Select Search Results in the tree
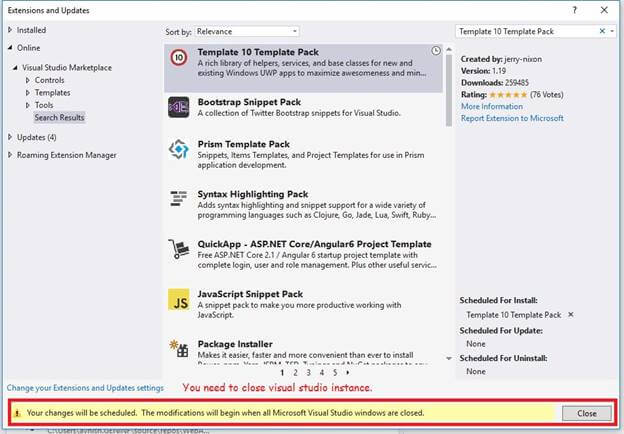Image resolution: width=624 pixels, height=434 pixels. pos(59,118)
